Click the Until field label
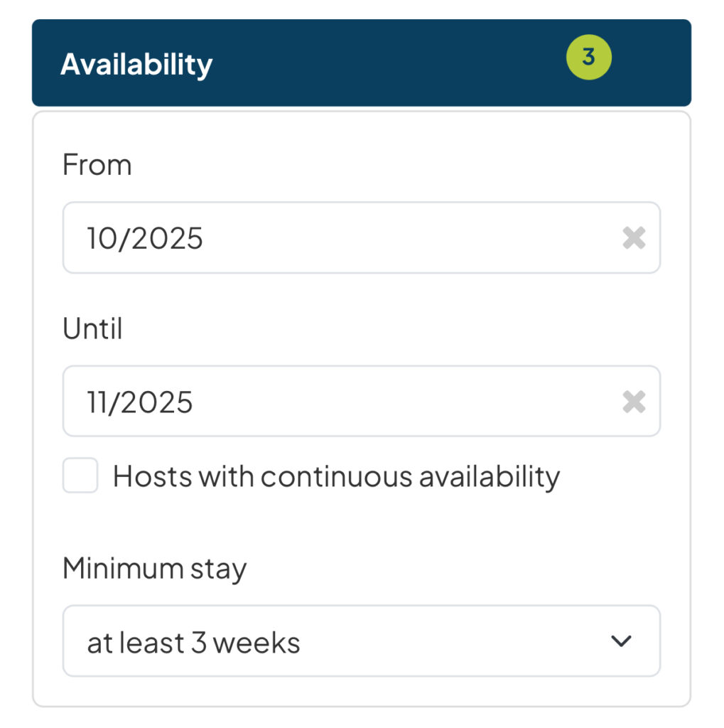This screenshot has width=724, height=728. click(x=92, y=329)
